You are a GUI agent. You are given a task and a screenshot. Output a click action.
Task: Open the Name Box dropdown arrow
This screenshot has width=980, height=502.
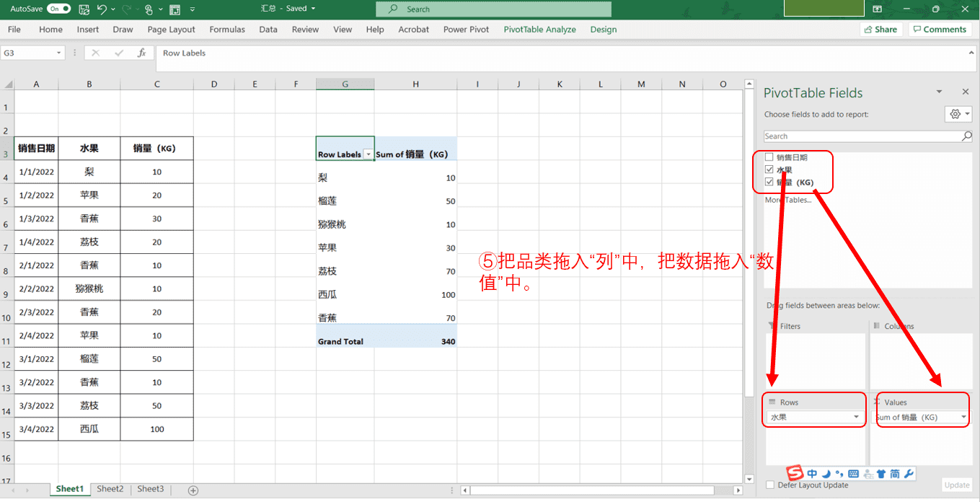coord(59,53)
